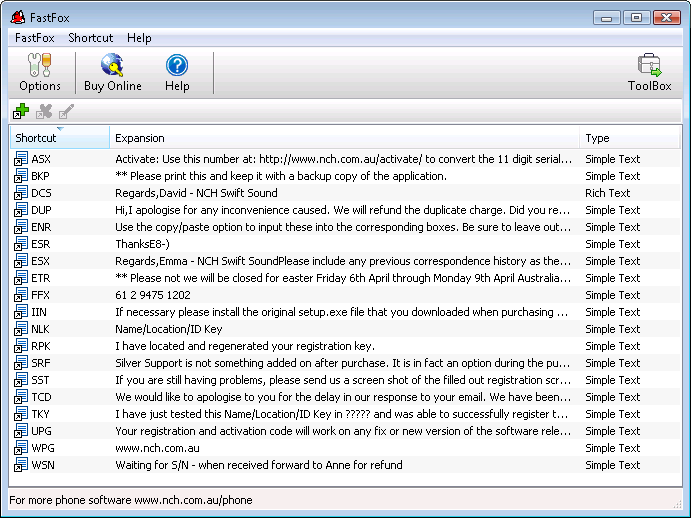Click 'www.nch.com.au' expansion for WPG
This screenshot has height=518, width=691.
157,448
